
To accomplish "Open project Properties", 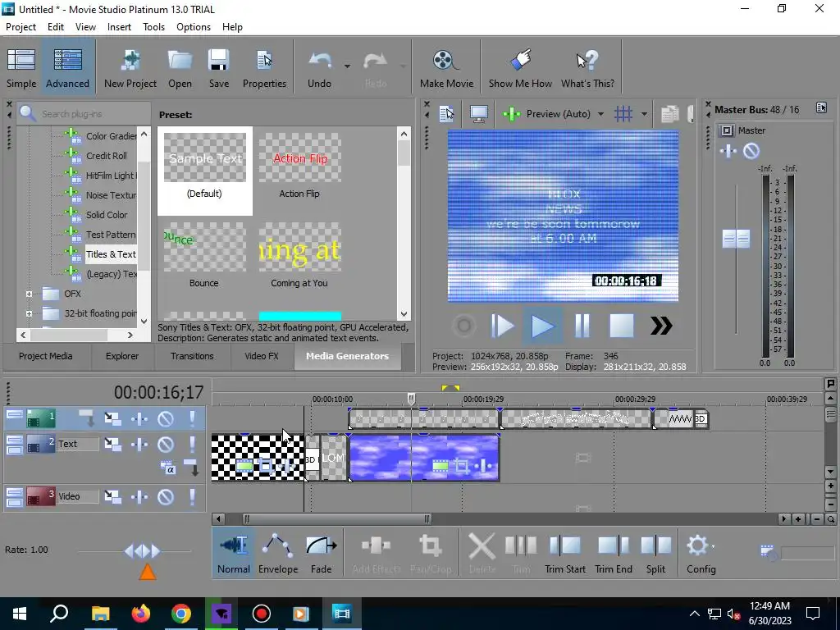I will tap(264, 68).
